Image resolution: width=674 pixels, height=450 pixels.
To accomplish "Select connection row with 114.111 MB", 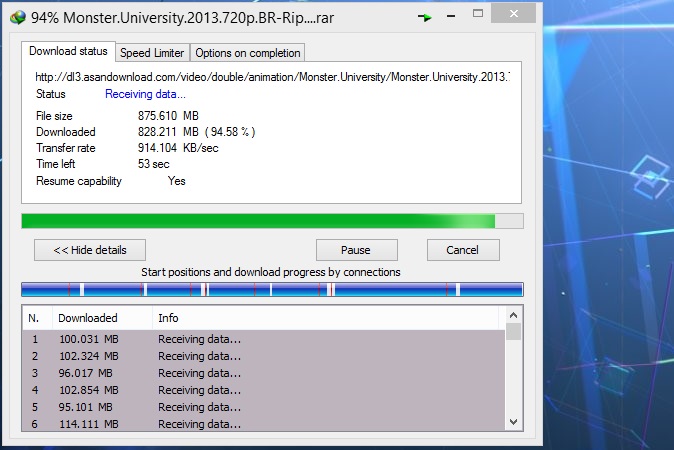I will point(263,424).
